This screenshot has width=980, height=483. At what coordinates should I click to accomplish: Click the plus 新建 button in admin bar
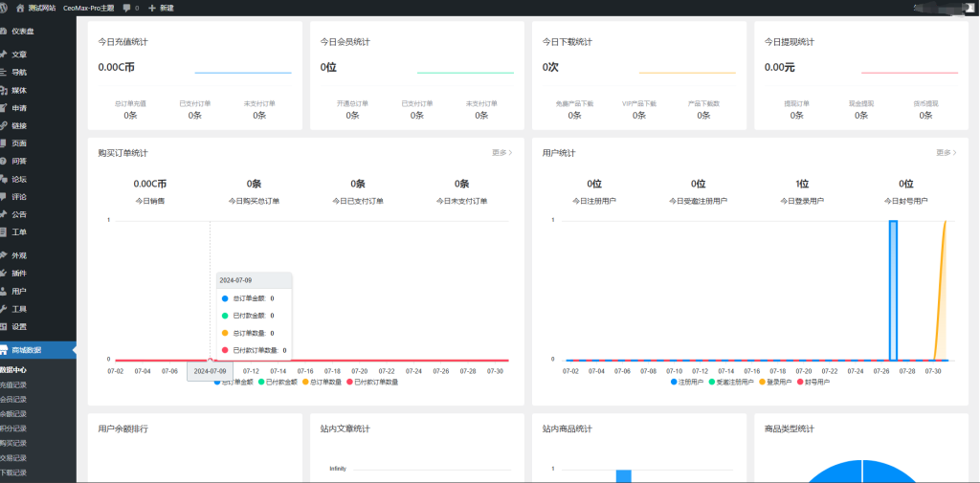(x=161, y=8)
